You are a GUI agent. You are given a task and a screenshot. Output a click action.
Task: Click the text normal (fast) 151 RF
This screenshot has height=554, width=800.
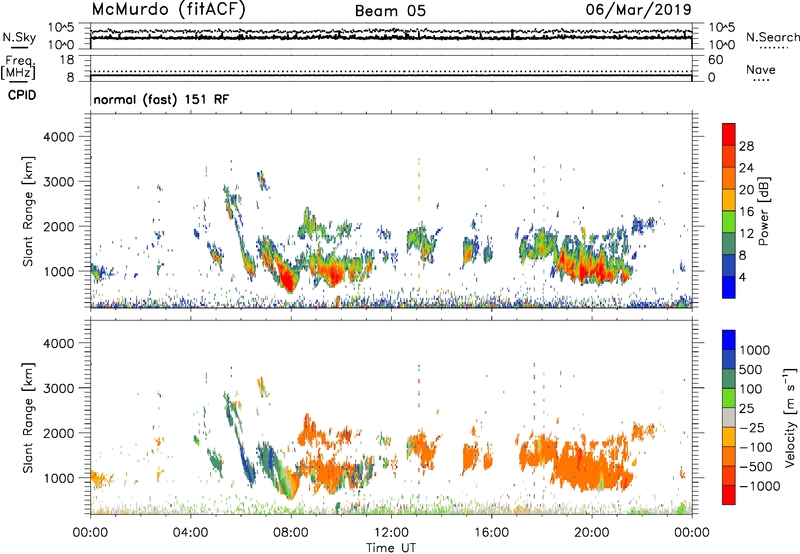pyautogui.click(x=161, y=99)
